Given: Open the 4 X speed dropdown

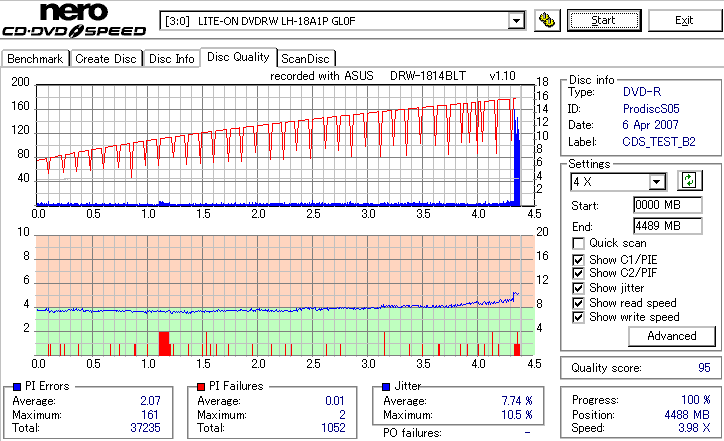Looking at the screenshot, I should pyautogui.click(x=656, y=182).
